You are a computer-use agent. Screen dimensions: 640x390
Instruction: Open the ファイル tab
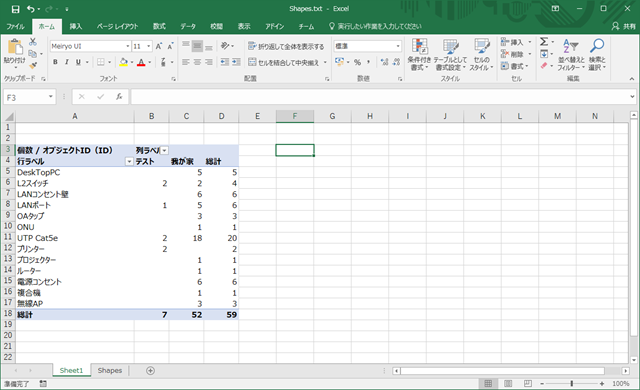[x=16, y=27]
